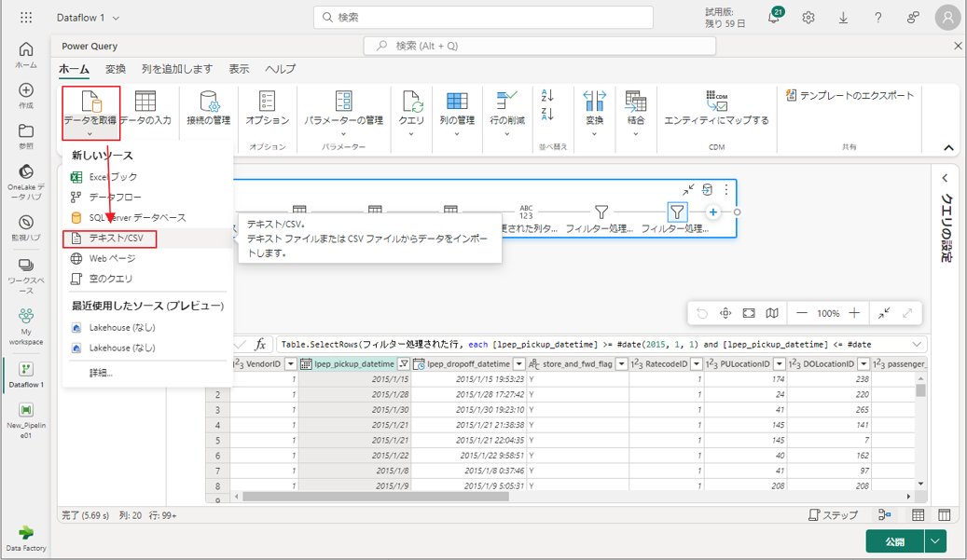
Task: Click the 監視ハブ sidebar icon
Action: pos(25,224)
